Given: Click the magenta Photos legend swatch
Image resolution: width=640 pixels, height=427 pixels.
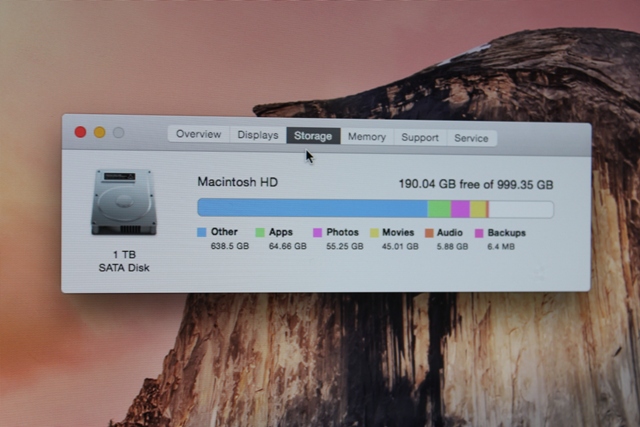Looking at the screenshot, I should pos(317,233).
